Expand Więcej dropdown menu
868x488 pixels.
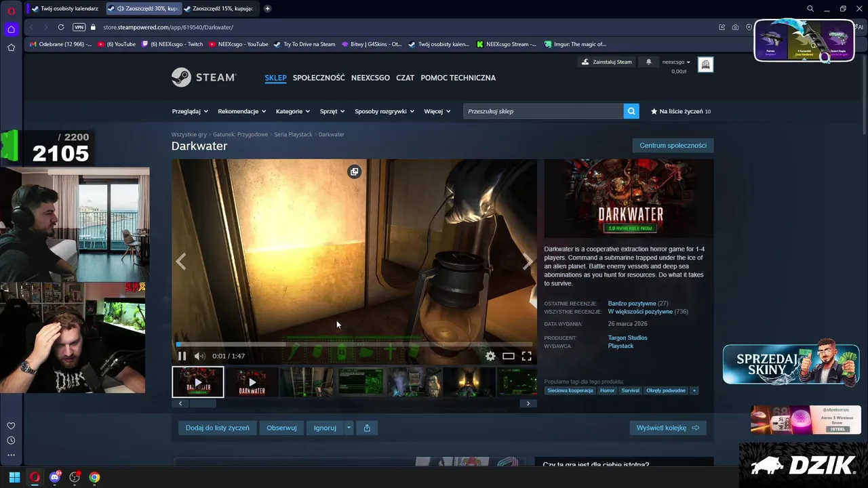(x=437, y=111)
